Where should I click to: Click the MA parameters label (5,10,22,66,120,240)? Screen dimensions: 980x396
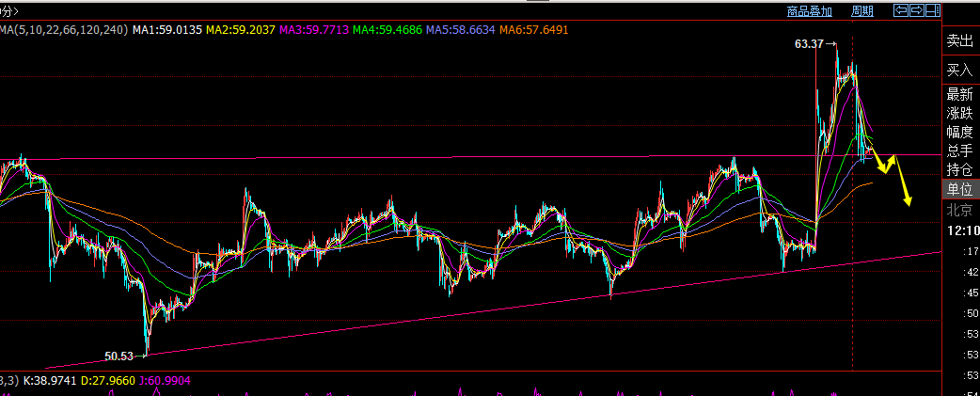tap(64, 29)
